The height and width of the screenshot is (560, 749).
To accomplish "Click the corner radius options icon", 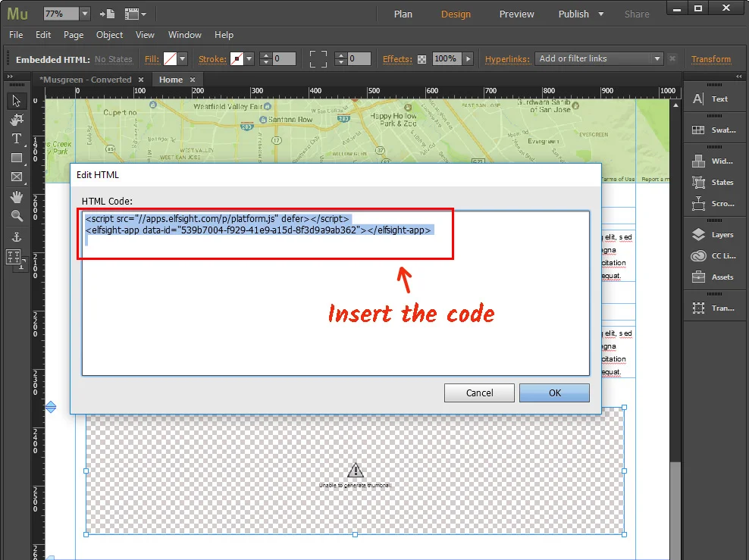I will tap(318, 58).
